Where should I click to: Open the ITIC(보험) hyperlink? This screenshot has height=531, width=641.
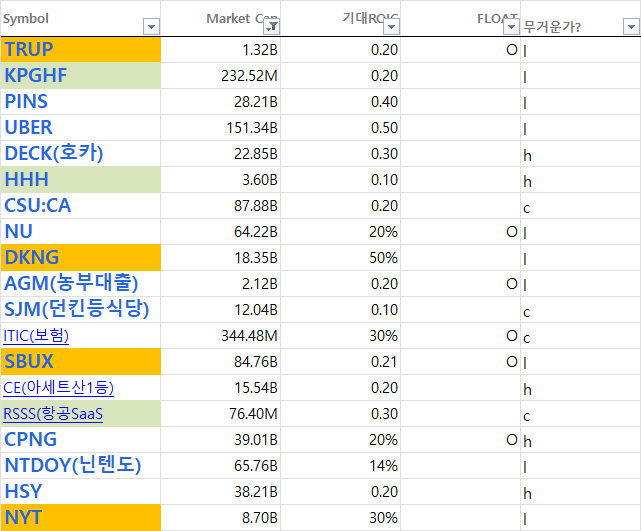pos(36,336)
